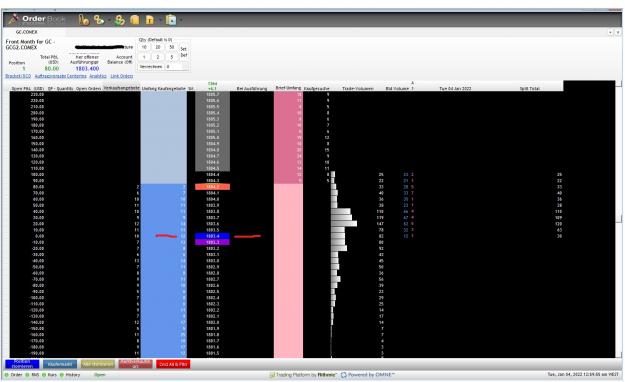
Task: Click the salmon-colored button before Cncl All & Flat
Action: pos(136,364)
